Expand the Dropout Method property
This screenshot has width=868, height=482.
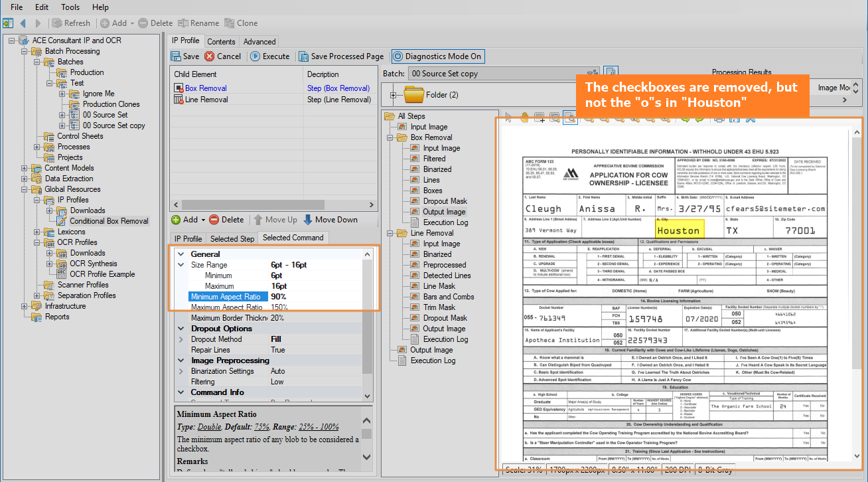click(x=181, y=339)
